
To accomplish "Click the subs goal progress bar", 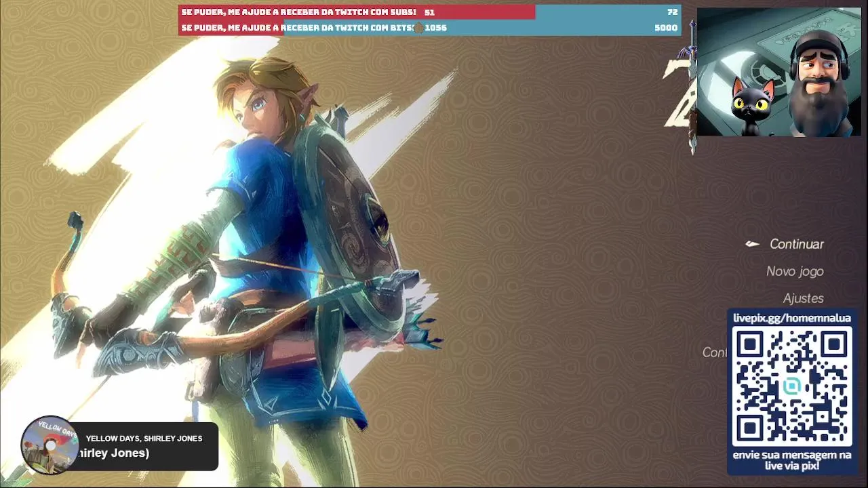I will pyautogui.click(x=430, y=12).
